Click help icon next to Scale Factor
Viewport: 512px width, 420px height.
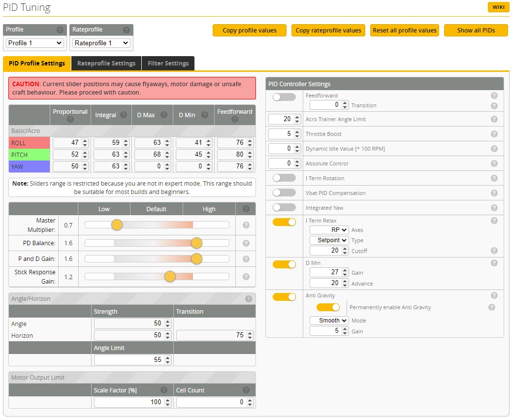[164, 390]
